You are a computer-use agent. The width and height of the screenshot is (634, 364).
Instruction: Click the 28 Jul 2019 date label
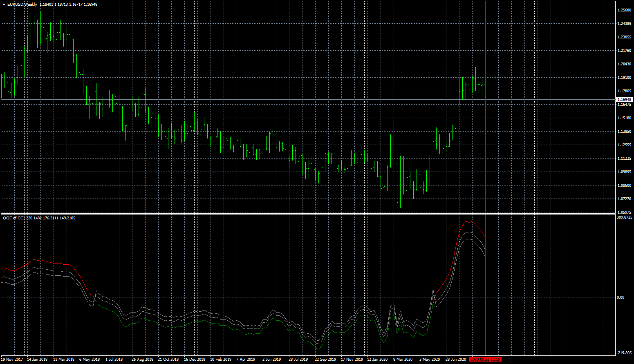[298, 360]
